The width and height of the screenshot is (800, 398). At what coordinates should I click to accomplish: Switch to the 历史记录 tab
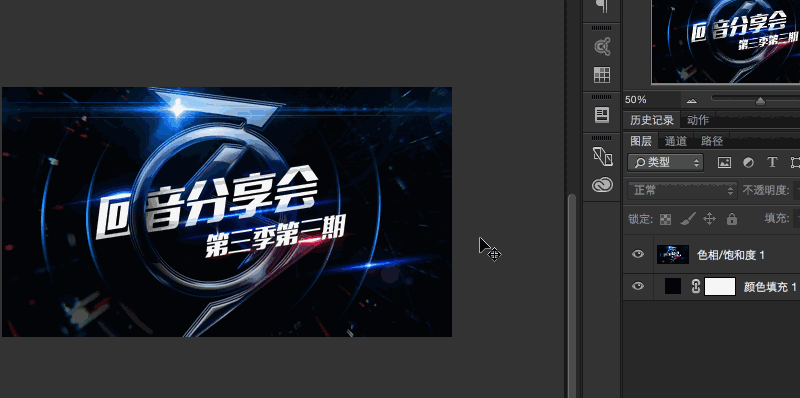tap(652, 120)
